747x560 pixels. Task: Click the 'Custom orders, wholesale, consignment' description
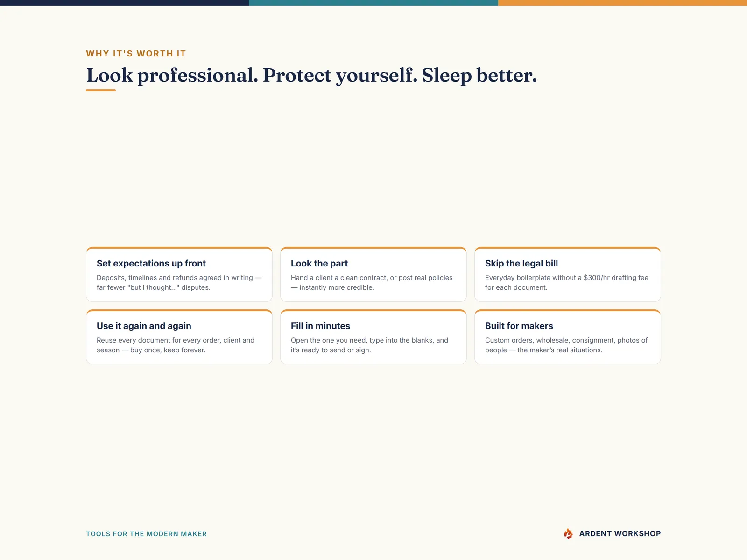point(566,345)
